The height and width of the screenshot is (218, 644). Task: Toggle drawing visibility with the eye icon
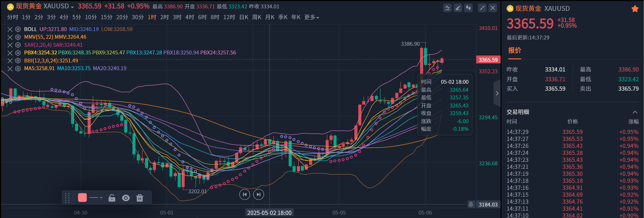(126, 198)
